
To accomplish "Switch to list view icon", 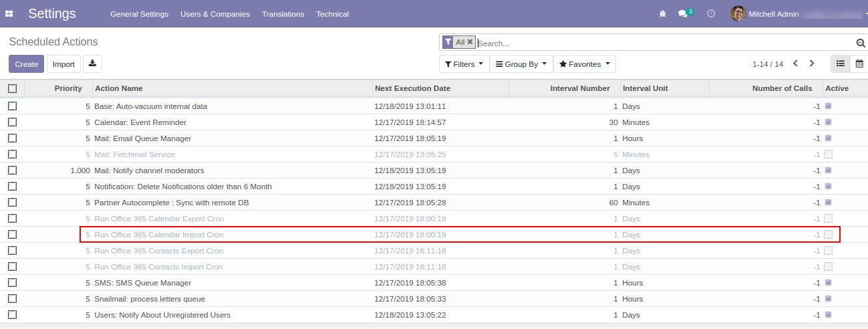I will coord(841,64).
